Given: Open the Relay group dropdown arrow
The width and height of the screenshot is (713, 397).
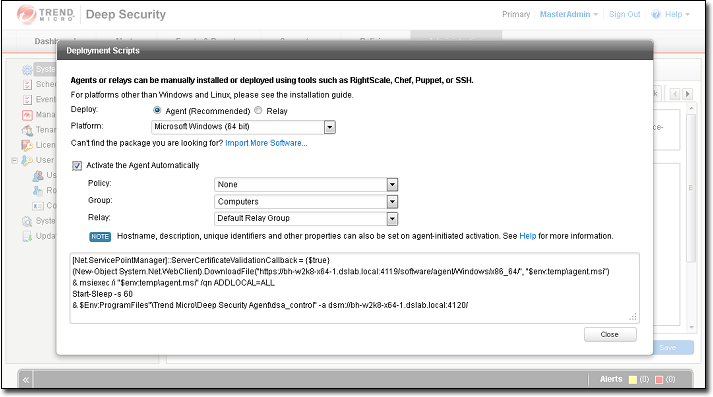Looking at the screenshot, I should point(392,219).
